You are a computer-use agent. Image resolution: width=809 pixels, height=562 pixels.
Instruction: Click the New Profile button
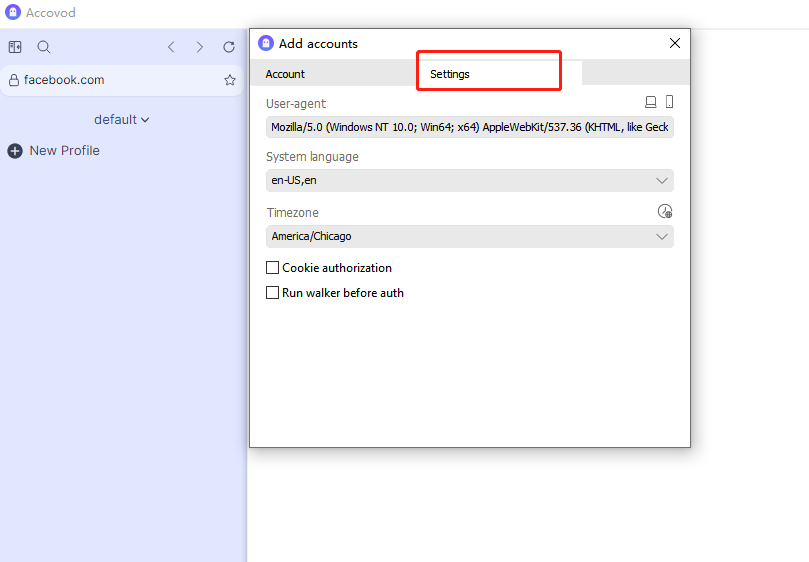[54, 151]
